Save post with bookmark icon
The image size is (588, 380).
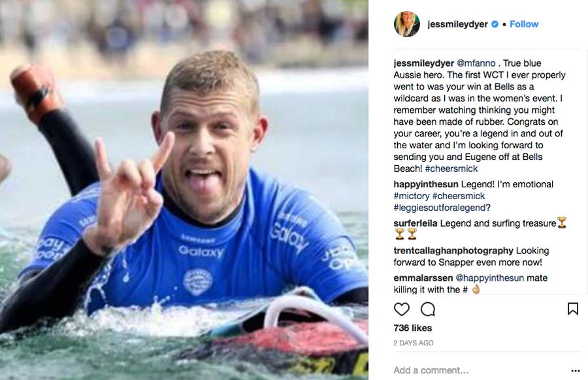click(x=572, y=309)
